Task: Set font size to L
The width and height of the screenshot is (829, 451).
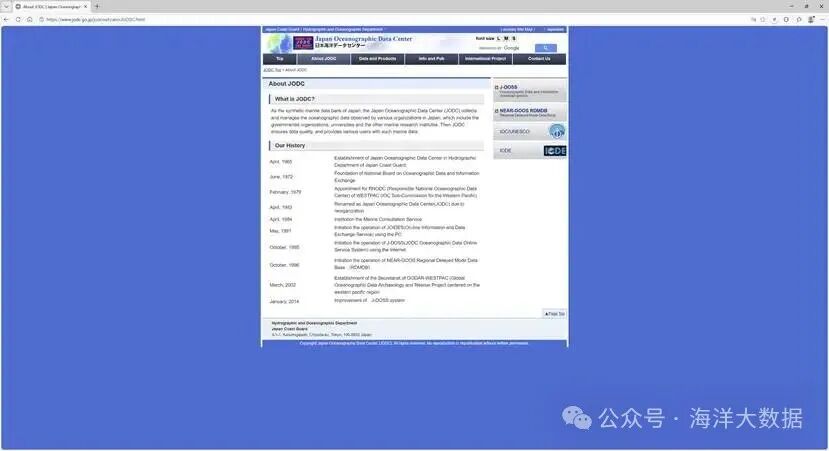Action: 498,39
